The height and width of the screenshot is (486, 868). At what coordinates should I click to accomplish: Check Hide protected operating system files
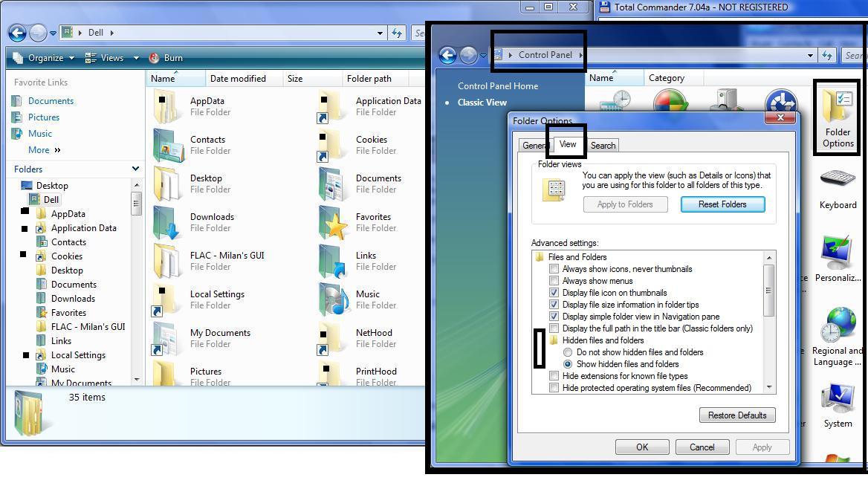click(x=554, y=388)
